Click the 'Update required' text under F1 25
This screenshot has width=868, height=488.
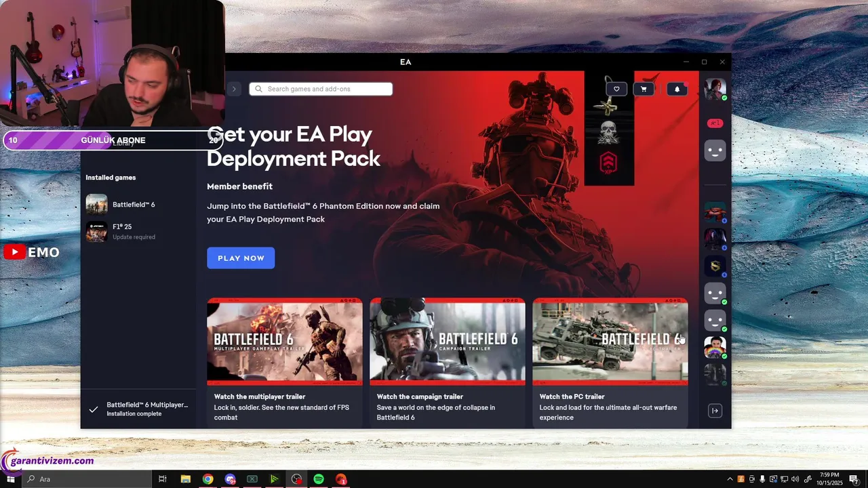pyautogui.click(x=134, y=237)
